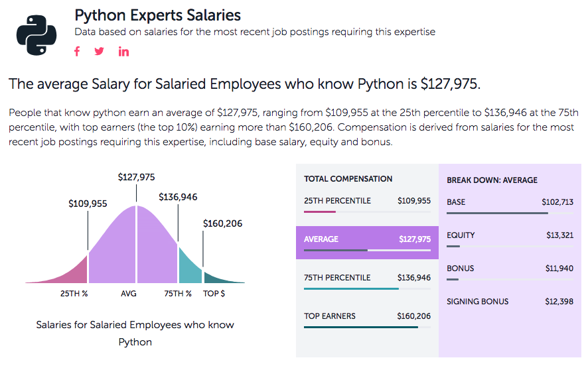Select the 25th Percentile row

(367, 203)
